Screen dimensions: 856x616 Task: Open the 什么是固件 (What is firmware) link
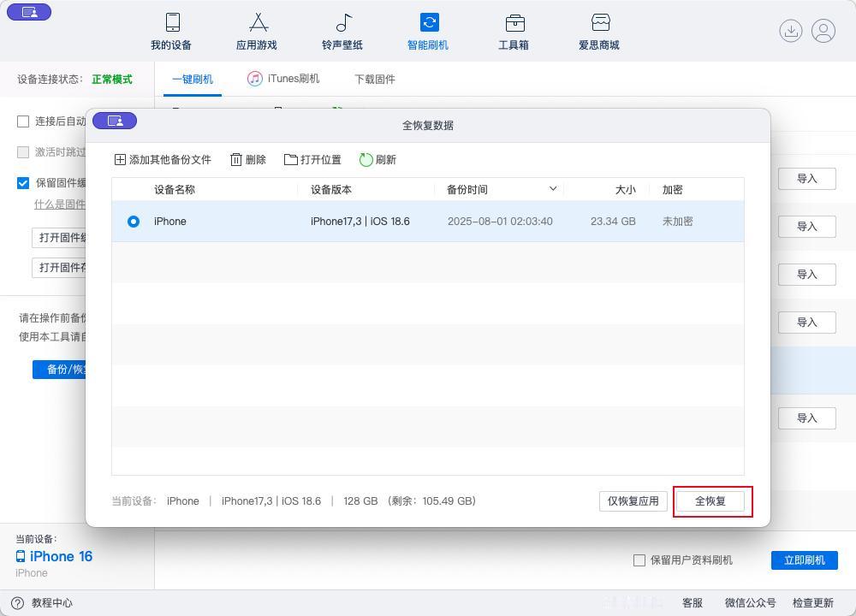(x=60, y=204)
